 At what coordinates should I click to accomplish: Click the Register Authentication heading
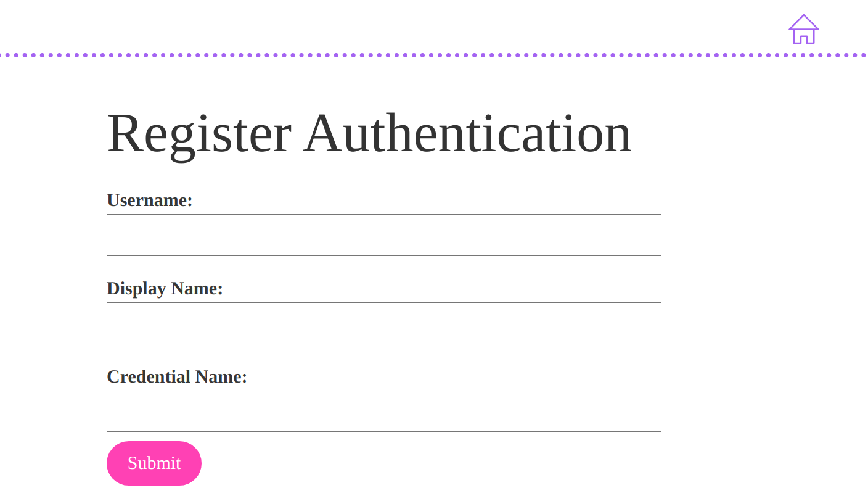[x=369, y=133]
